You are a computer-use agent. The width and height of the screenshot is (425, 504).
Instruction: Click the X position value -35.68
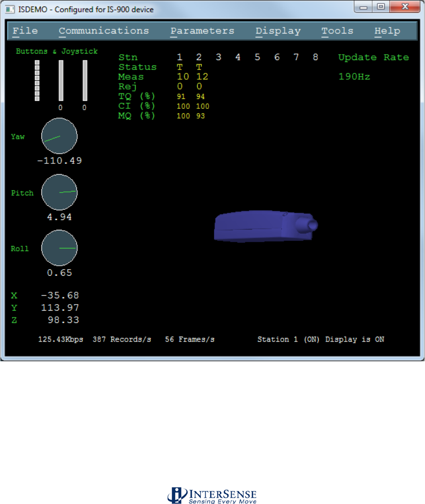[60, 295]
